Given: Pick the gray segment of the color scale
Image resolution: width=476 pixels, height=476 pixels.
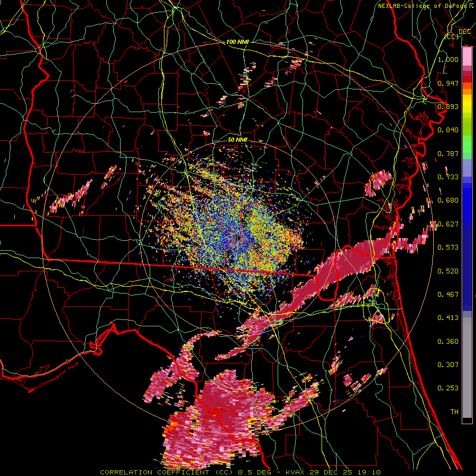Looking at the screenshot, I should click(x=467, y=368).
